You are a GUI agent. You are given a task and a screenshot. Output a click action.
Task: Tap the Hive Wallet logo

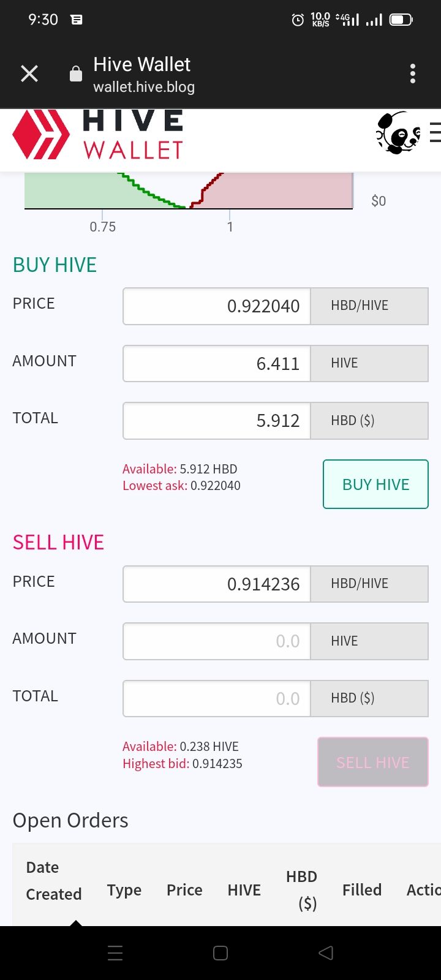click(98, 135)
